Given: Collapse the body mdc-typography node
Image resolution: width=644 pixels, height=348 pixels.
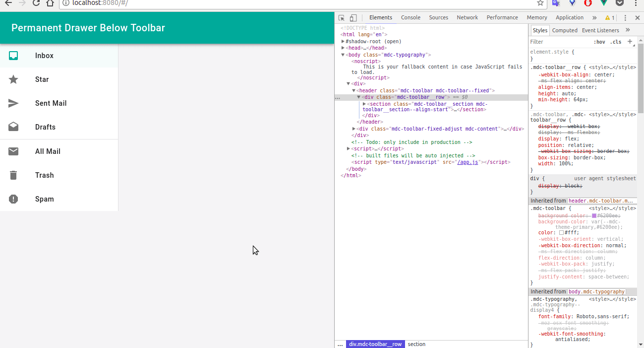Looking at the screenshot, I should click(343, 55).
